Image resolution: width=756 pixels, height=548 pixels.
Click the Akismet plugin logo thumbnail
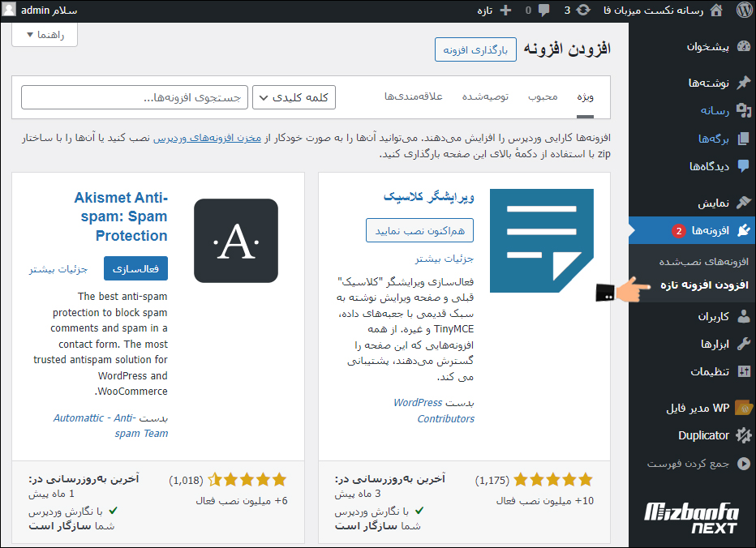pos(236,241)
